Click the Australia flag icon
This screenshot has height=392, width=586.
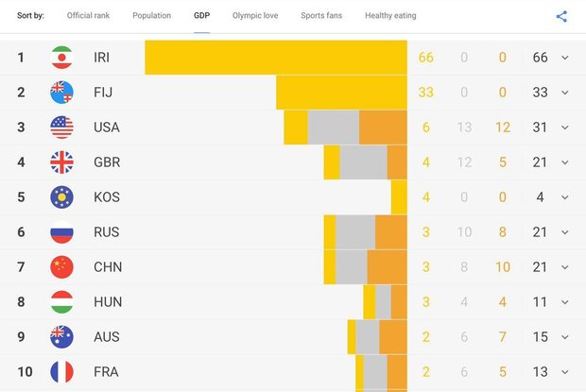pyautogui.click(x=61, y=337)
